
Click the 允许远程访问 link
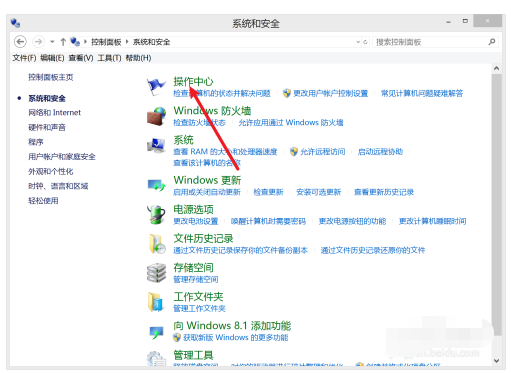(x=322, y=152)
